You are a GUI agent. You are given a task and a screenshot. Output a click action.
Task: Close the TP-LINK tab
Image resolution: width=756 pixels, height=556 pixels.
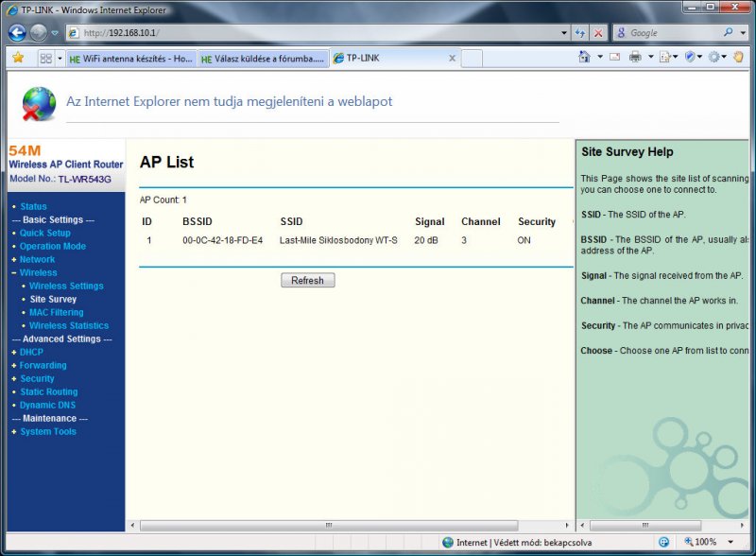click(x=452, y=58)
